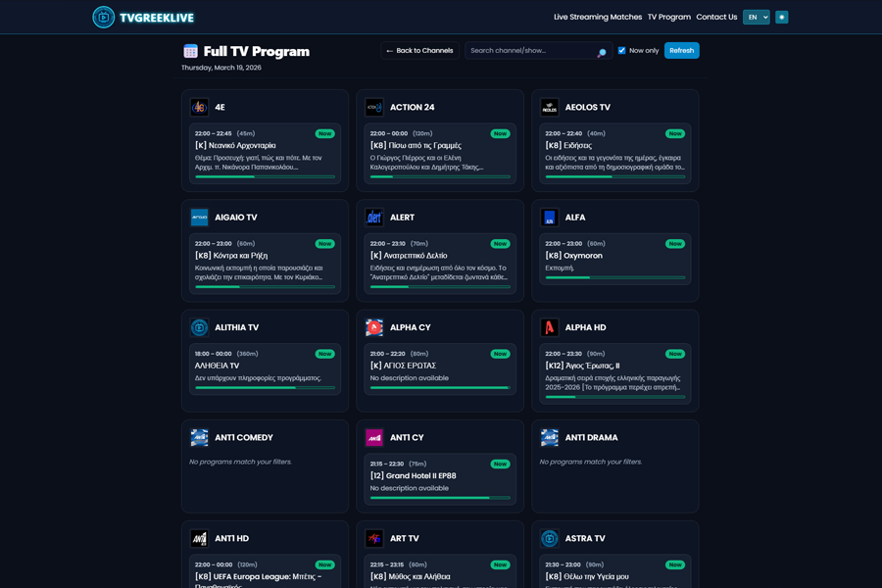Open the ANT1 DRAMA channel logo

click(549, 437)
